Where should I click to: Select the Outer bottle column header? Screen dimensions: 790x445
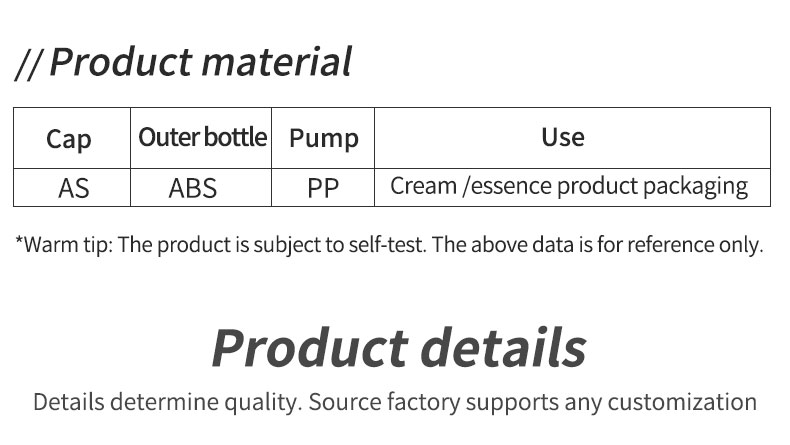[x=202, y=137]
